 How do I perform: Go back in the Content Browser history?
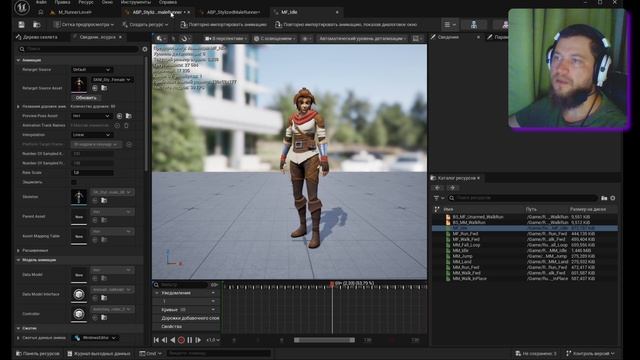[438, 188]
